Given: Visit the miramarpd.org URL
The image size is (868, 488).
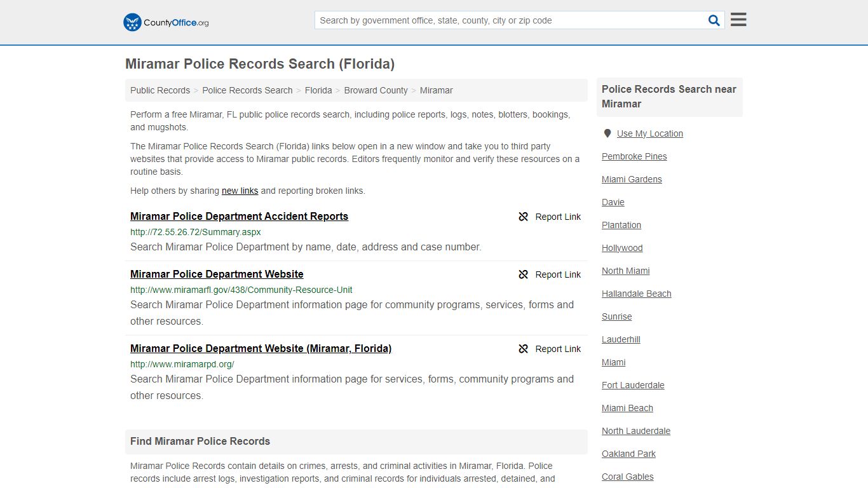Looking at the screenshot, I should (x=182, y=364).
